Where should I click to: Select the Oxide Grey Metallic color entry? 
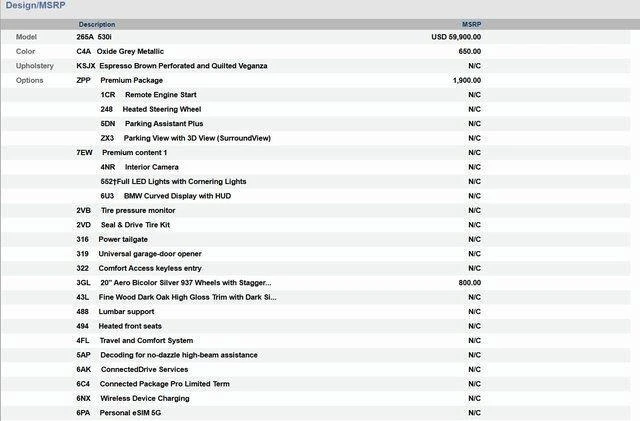(130, 51)
